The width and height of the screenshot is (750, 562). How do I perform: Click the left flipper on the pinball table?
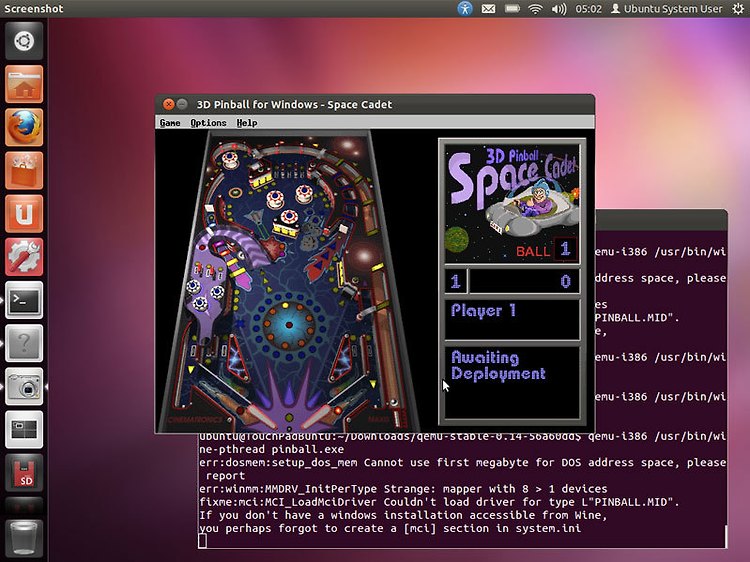(262, 416)
